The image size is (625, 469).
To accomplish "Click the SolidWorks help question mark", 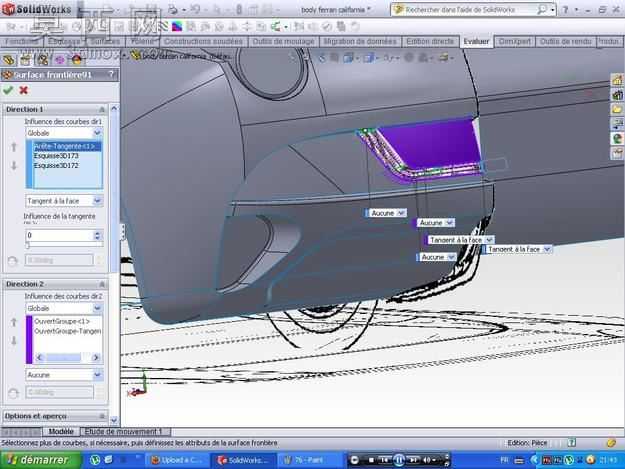I will tap(565, 10).
